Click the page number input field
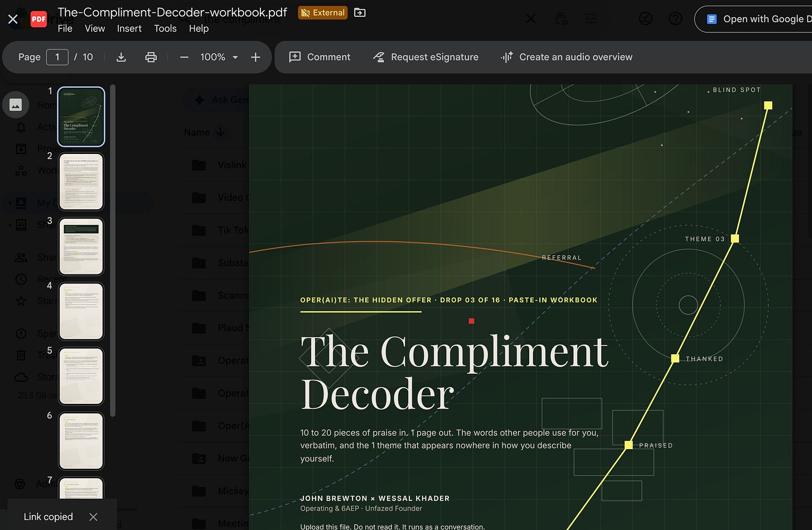This screenshot has width=812, height=530. click(x=57, y=57)
